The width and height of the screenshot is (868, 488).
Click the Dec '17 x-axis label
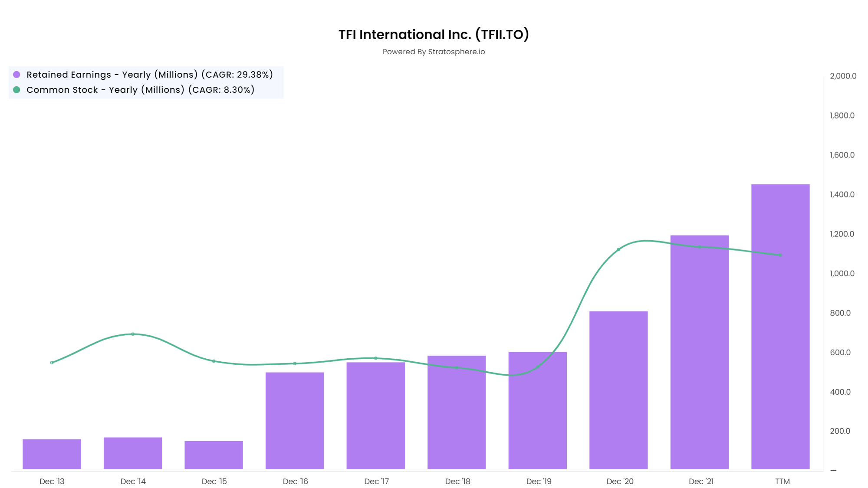point(376,481)
